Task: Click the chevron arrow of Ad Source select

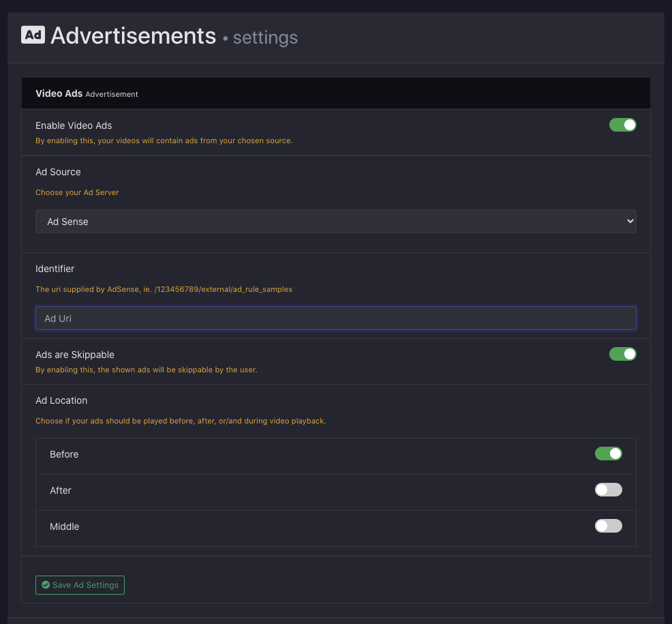Action: (x=630, y=221)
